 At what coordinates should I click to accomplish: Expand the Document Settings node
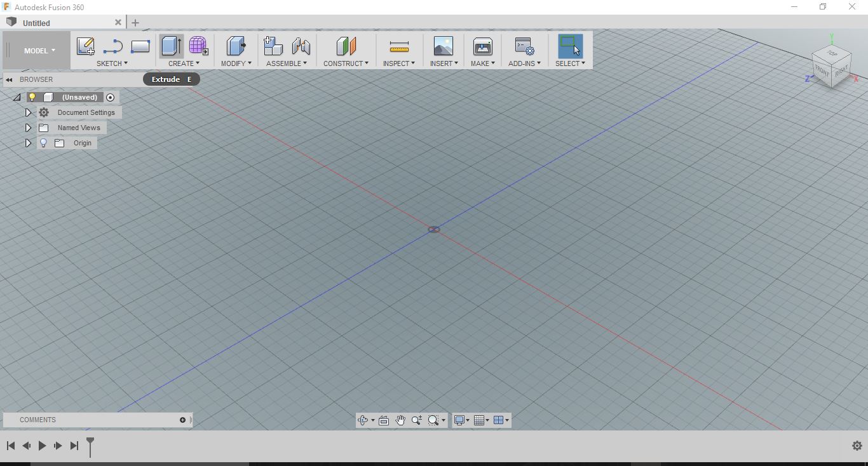tap(28, 112)
